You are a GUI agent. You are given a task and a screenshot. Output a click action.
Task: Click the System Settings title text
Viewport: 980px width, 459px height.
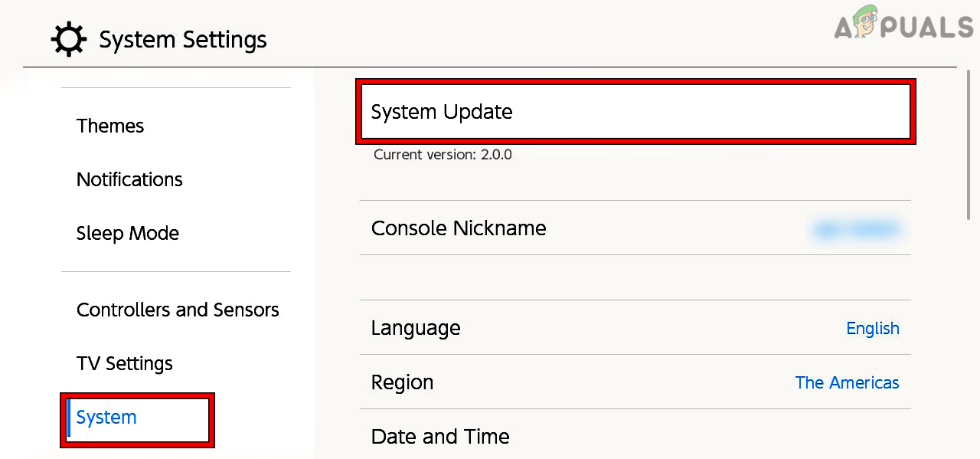182,39
